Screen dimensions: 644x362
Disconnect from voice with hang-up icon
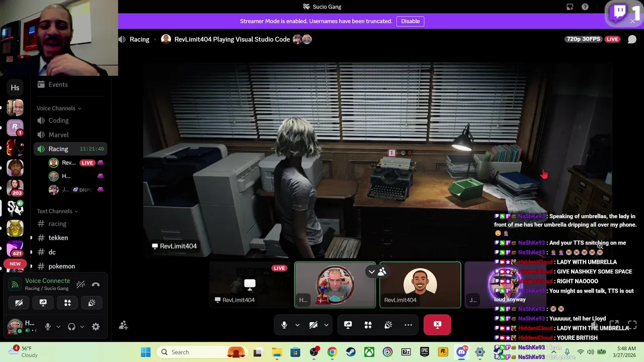pyautogui.click(x=96, y=285)
